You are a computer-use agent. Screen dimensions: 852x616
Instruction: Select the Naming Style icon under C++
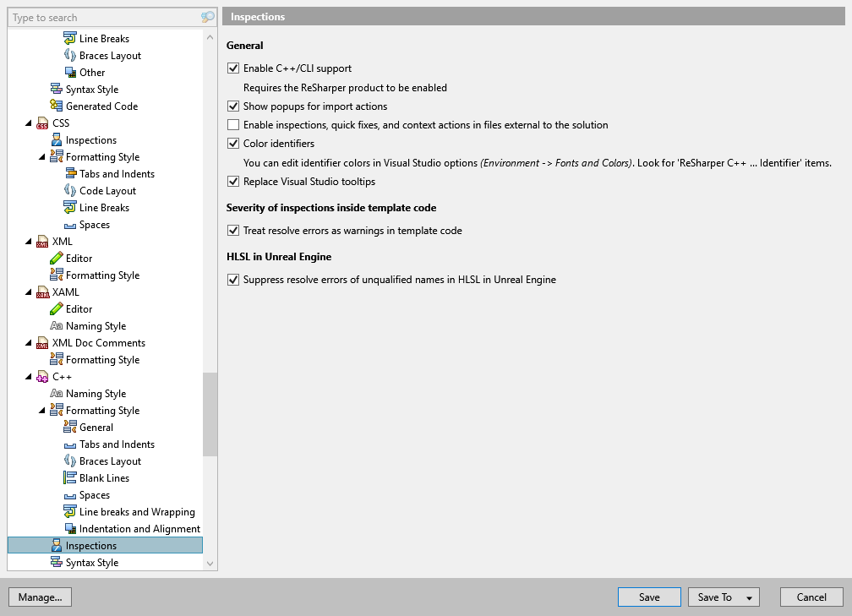tap(55, 393)
